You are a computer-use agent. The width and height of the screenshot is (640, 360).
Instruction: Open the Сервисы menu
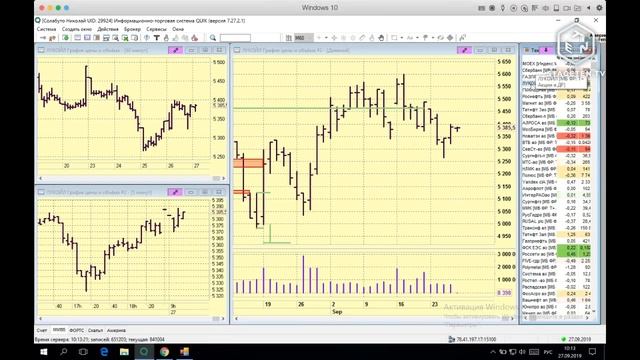click(x=156, y=29)
